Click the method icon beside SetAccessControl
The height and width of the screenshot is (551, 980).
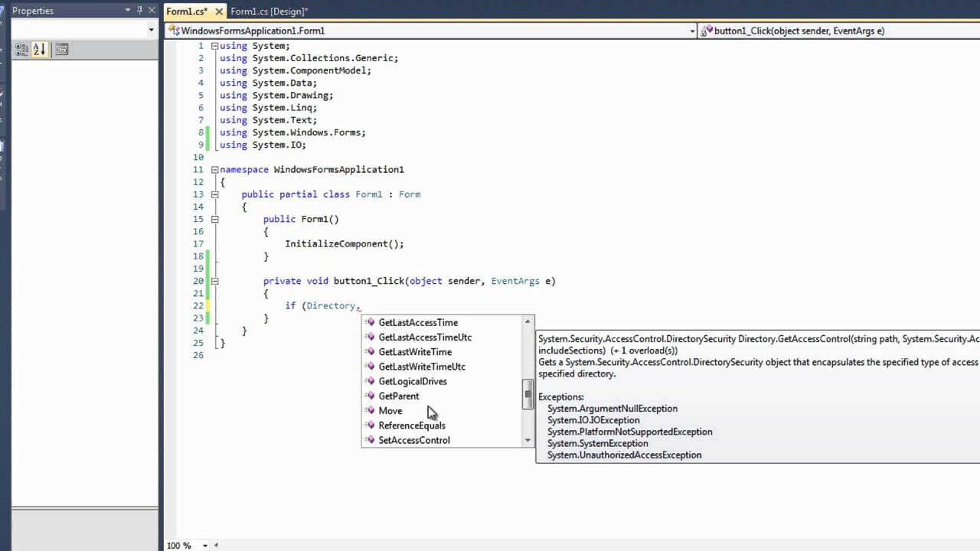[371, 440]
